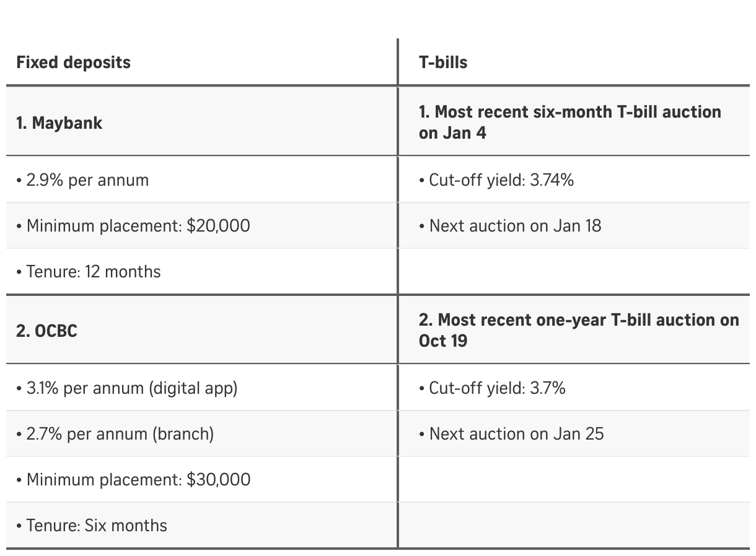The width and height of the screenshot is (756, 556).
Task: Click the Tenure: 12 months row
Action: click(x=202, y=271)
